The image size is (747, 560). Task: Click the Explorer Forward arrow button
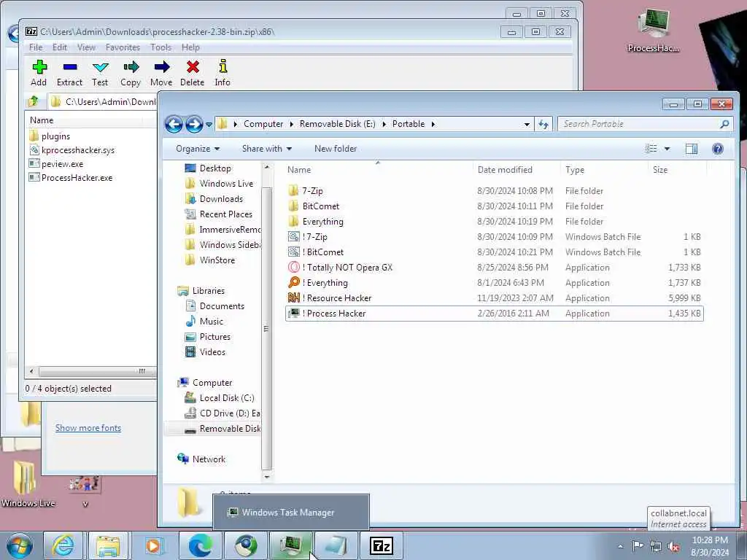click(x=194, y=124)
